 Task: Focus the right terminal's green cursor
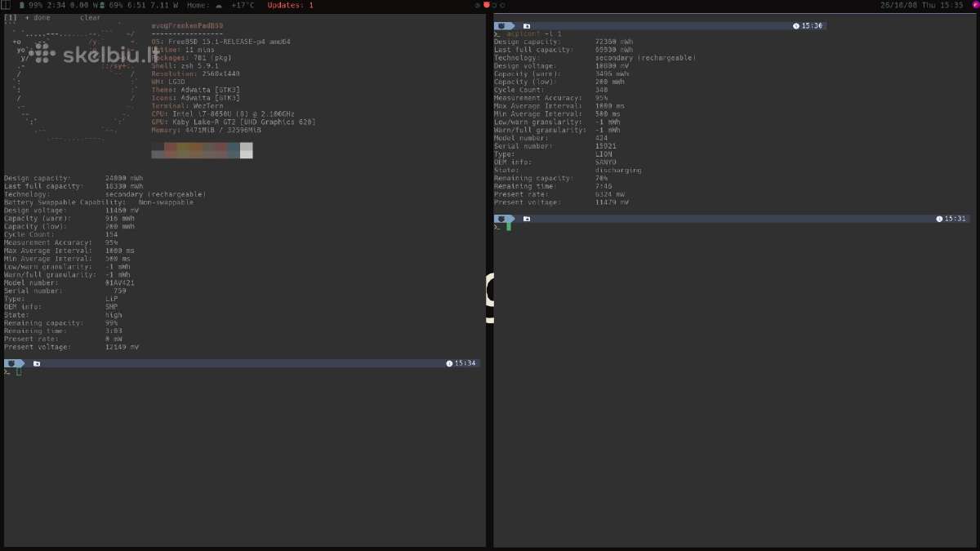click(x=509, y=226)
